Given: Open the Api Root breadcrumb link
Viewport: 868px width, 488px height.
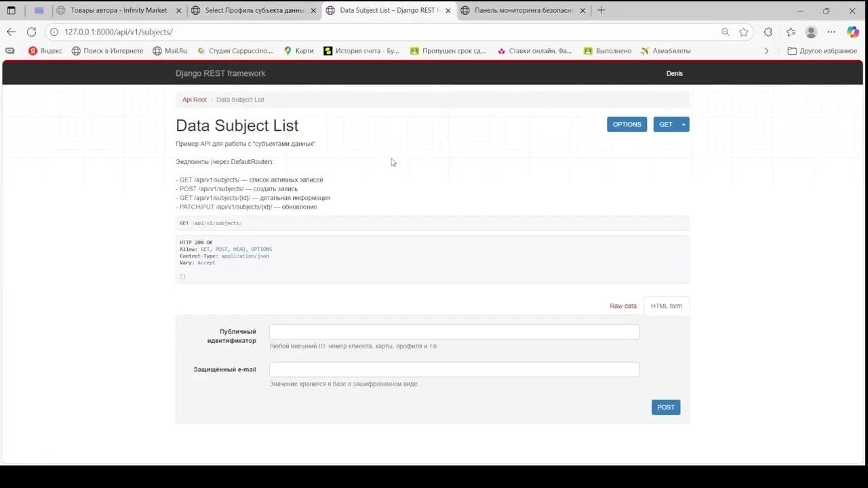Looking at the screenshot, I should point(194,100).
